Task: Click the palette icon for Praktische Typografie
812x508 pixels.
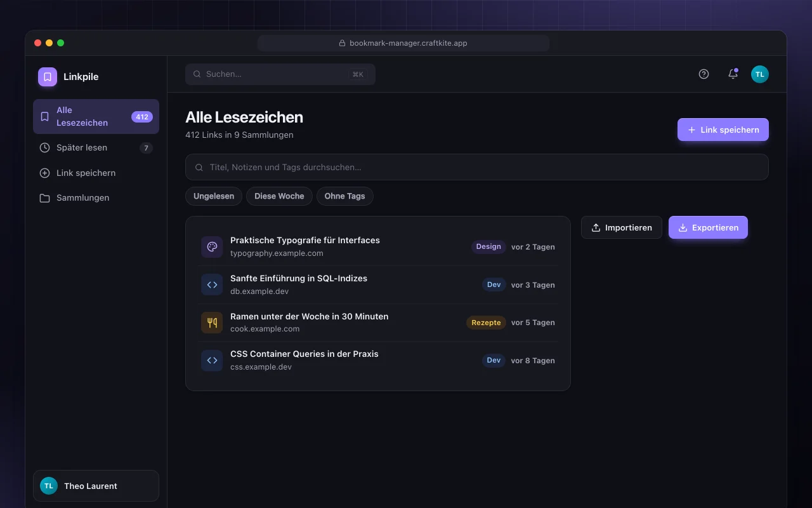Action: (212, 247)
